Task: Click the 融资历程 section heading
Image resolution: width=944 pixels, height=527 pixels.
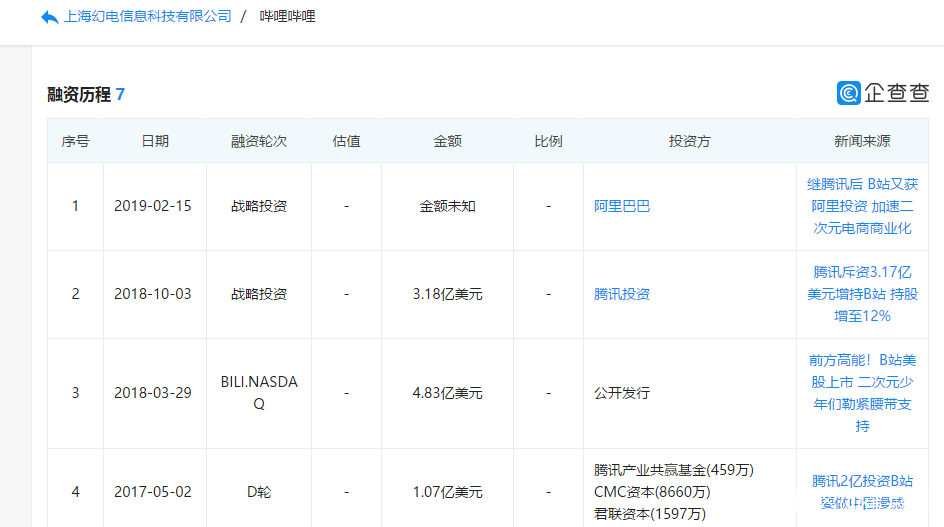Action: tap(79, 95)
